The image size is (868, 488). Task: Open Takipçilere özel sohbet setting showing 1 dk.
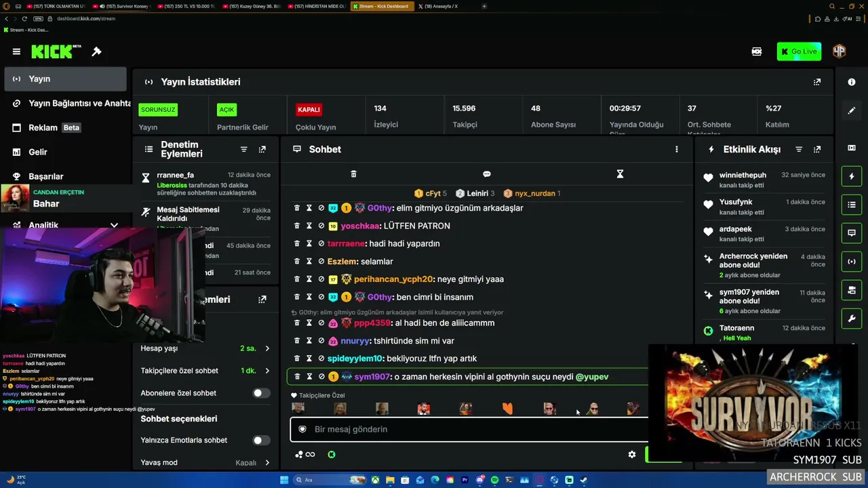pyautogui.click(x=205, y=371)
